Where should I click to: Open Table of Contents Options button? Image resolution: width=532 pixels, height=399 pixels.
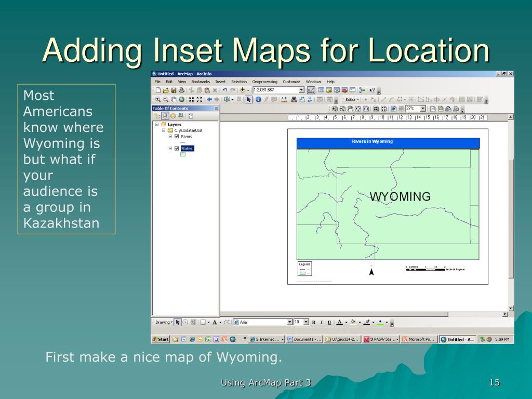click(190, 116)
